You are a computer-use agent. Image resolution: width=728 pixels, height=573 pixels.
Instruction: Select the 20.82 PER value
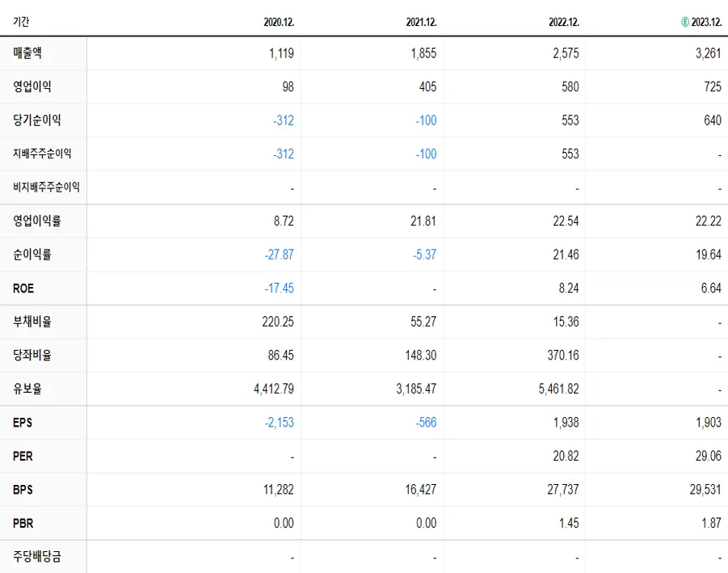click(x=566, y=456)
